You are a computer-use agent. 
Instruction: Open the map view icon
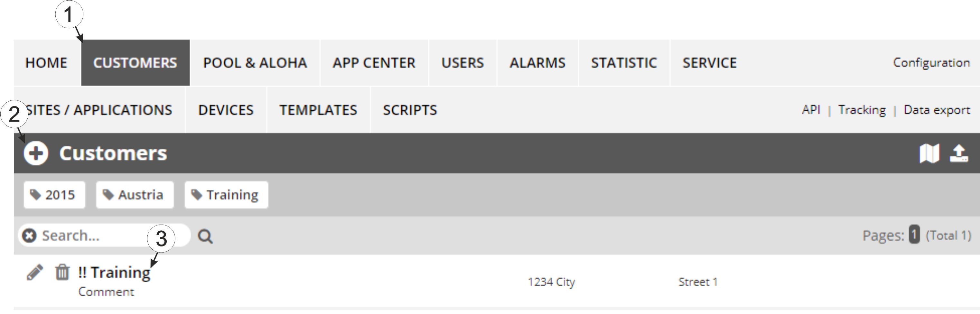(929, 153)
